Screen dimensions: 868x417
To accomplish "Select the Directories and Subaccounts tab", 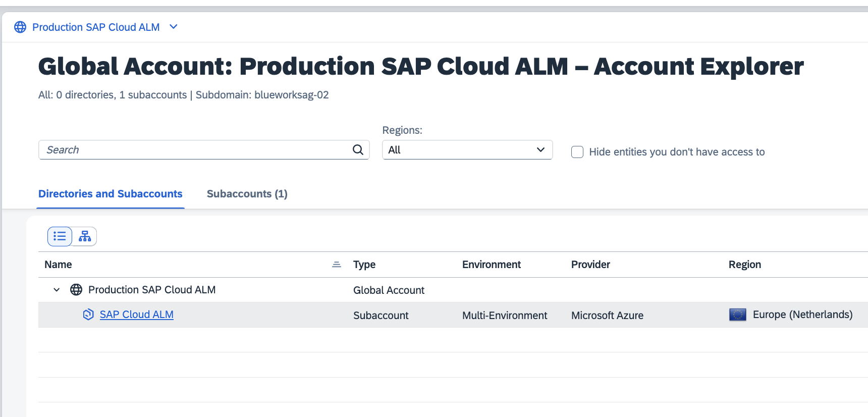I will pyautogui.click(x=111, y=194).
